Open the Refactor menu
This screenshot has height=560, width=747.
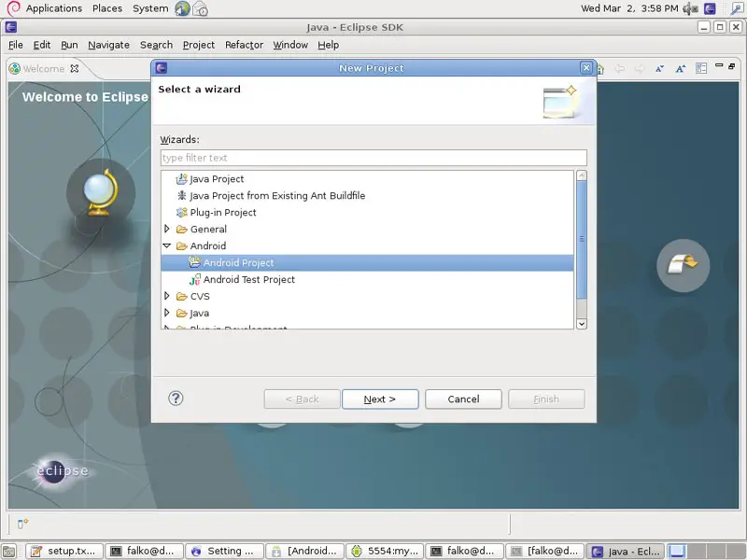pyautogui.click(x=244, y=45)
